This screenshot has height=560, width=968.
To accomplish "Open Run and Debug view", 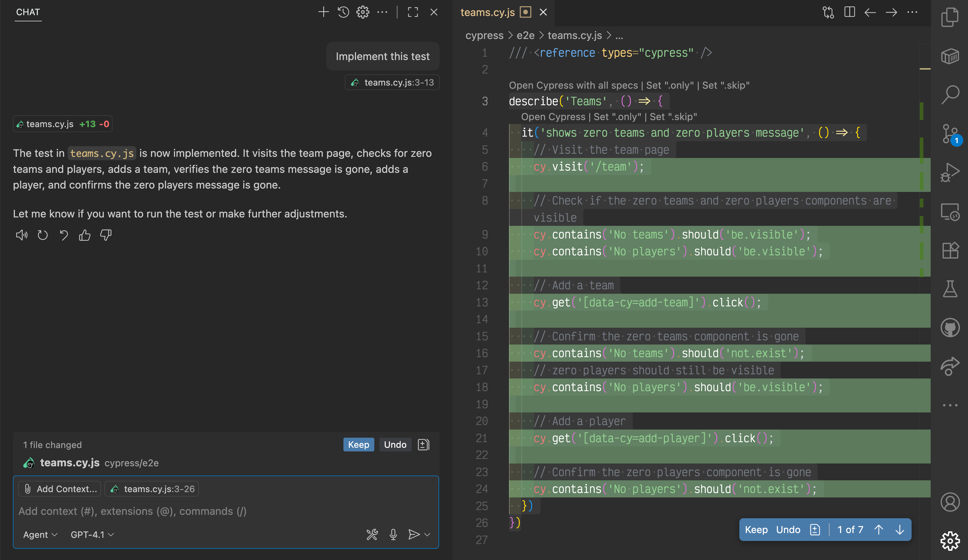I will [x=949, y=173].
